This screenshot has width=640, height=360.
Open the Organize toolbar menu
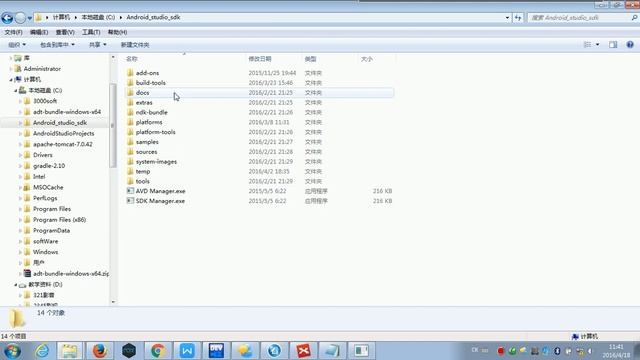click(17, 44)
